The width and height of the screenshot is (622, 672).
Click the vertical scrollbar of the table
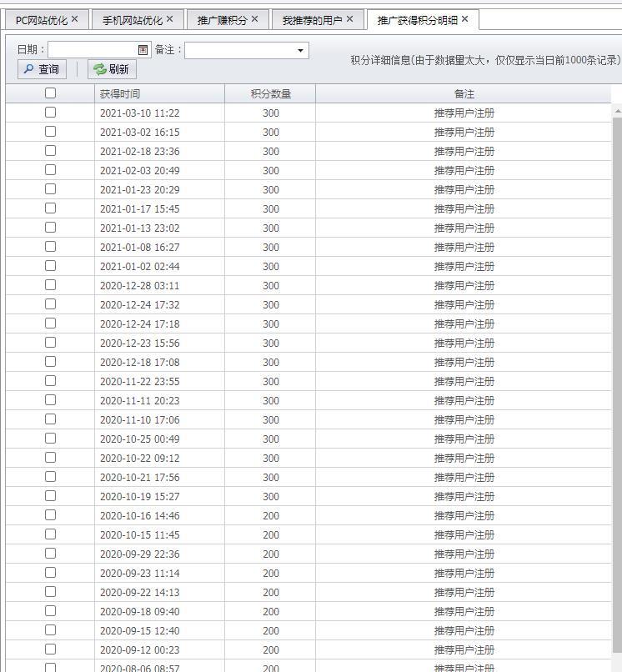tap(617, 375)
